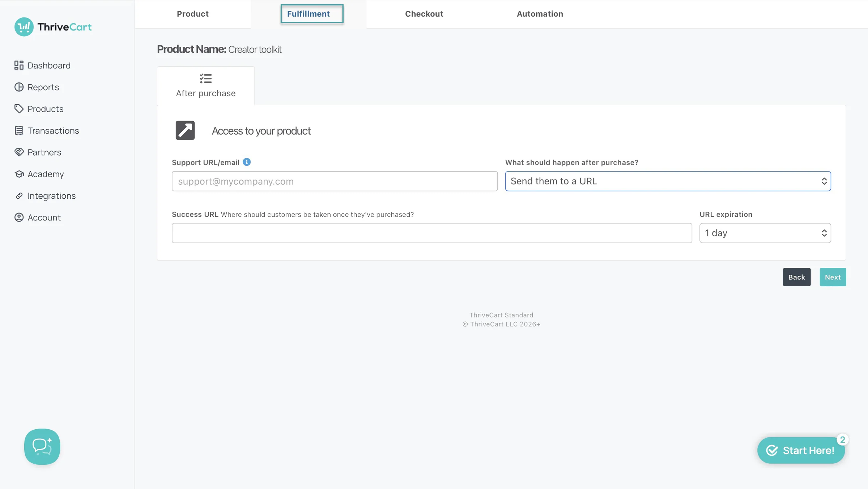Open the URL expiration dropdown
The height and width of the screenshot is (489, 868).
(765, 233)
